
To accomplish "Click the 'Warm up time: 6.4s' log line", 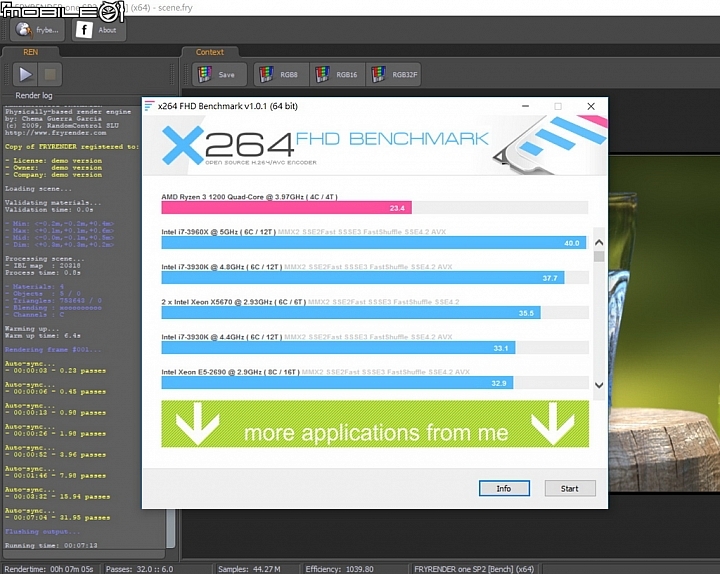I will tap(43, 336).
